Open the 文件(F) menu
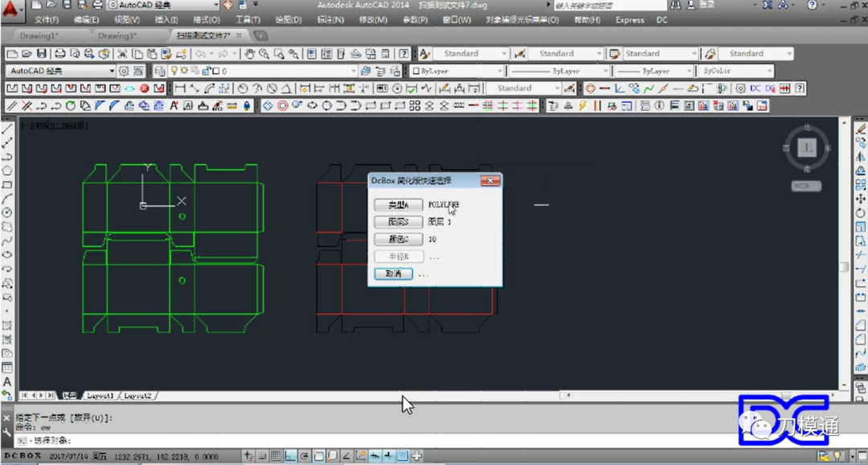The width and height of the screenshot is (868, 465). pos(47,20)
